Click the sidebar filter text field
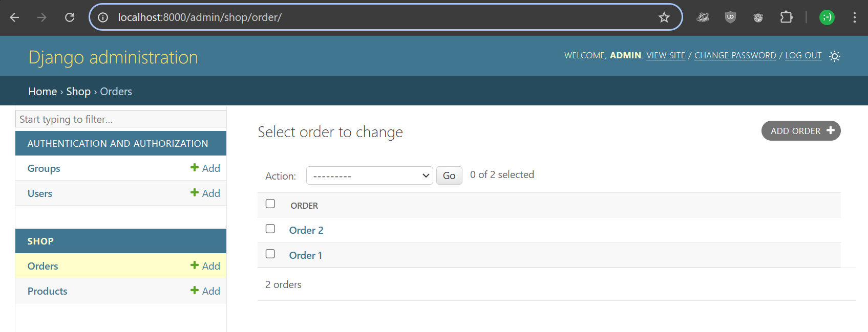 tap(121, 119)
